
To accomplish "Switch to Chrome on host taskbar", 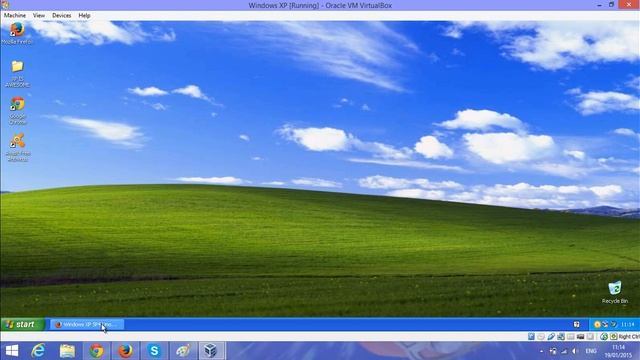I will pos(96,351).
